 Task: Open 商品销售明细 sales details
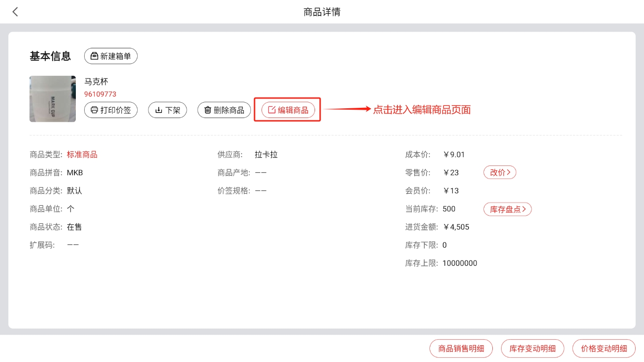(461, 349)
